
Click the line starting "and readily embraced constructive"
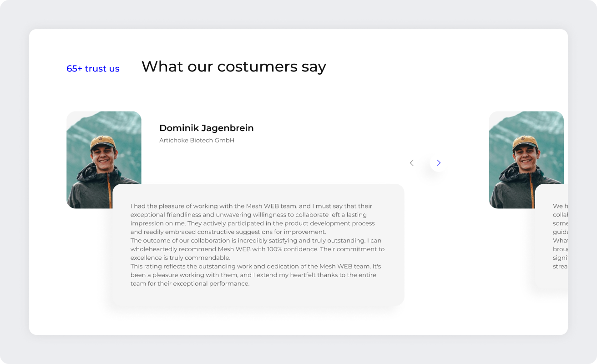point(228,232)
